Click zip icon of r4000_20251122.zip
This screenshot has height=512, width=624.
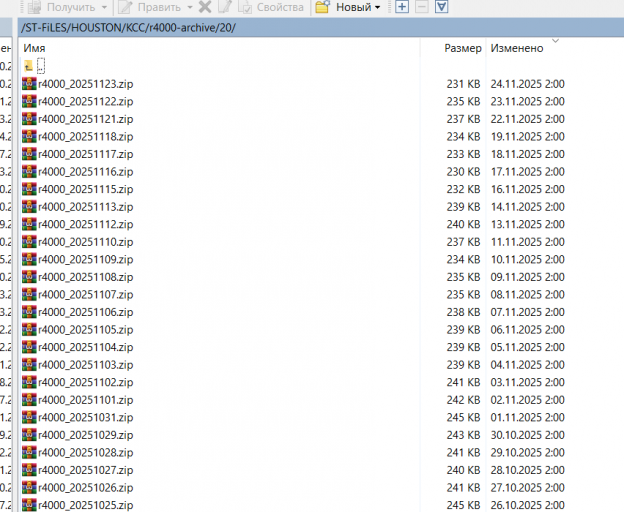coord(29,101)
